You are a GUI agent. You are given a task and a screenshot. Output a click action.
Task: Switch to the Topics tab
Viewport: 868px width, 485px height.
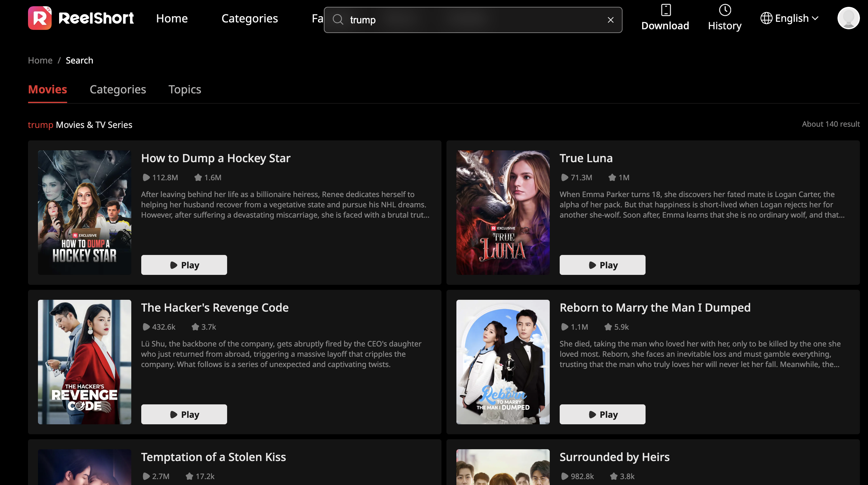185,89
